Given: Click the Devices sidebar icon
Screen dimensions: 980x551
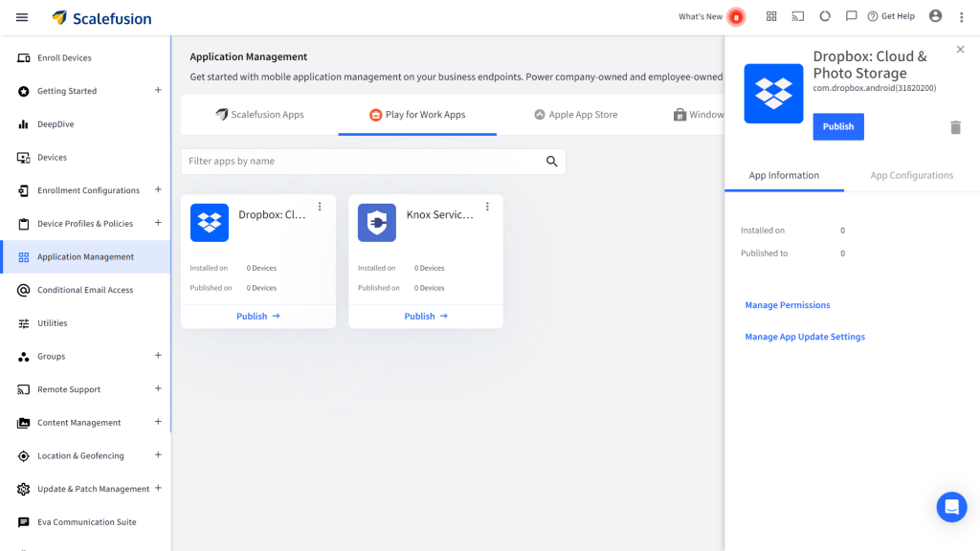Looking at the screenshot, I should (x=24, y=158).
